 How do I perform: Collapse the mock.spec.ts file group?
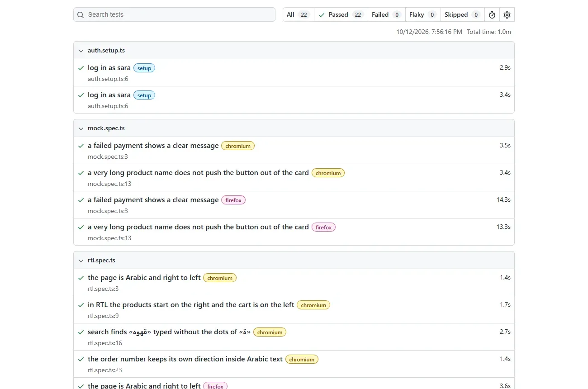pyautogui.click(x=81, y=128)
